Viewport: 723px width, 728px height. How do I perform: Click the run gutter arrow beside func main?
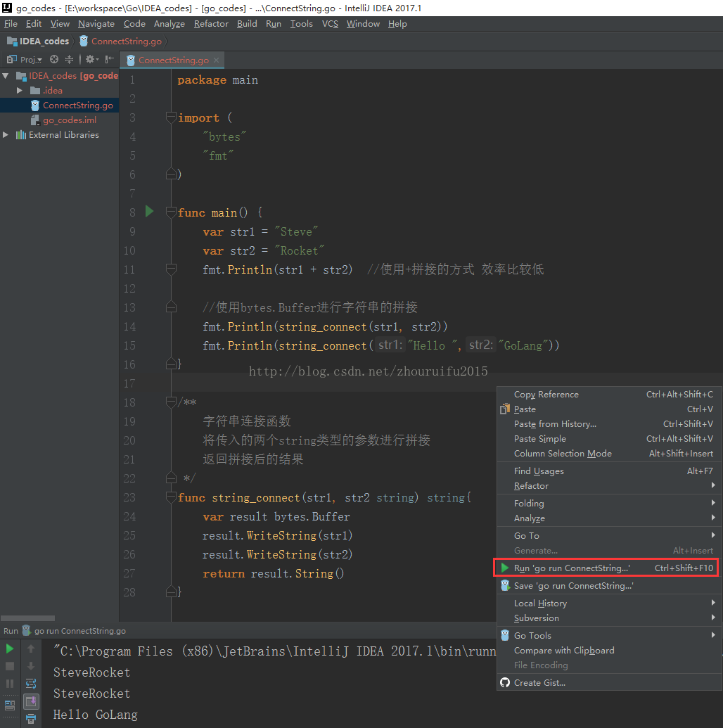click(149, 211)
